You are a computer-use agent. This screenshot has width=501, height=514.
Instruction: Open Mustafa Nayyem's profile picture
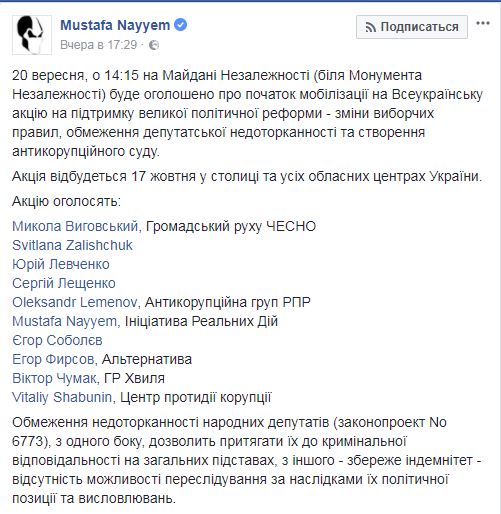coord(32,35)
